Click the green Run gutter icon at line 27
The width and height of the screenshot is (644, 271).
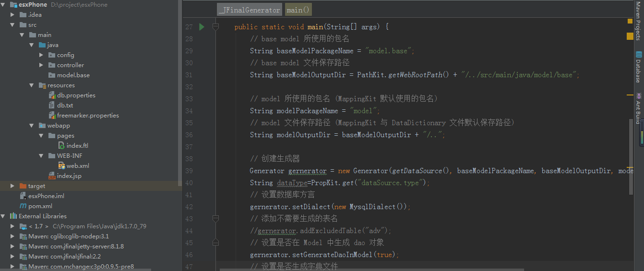coord(202,27)
